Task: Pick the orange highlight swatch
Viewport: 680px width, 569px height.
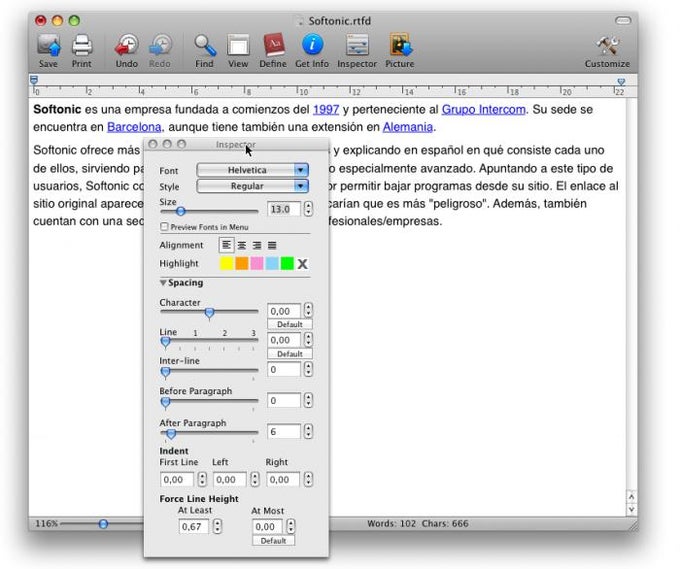Action: click(242, 263)
